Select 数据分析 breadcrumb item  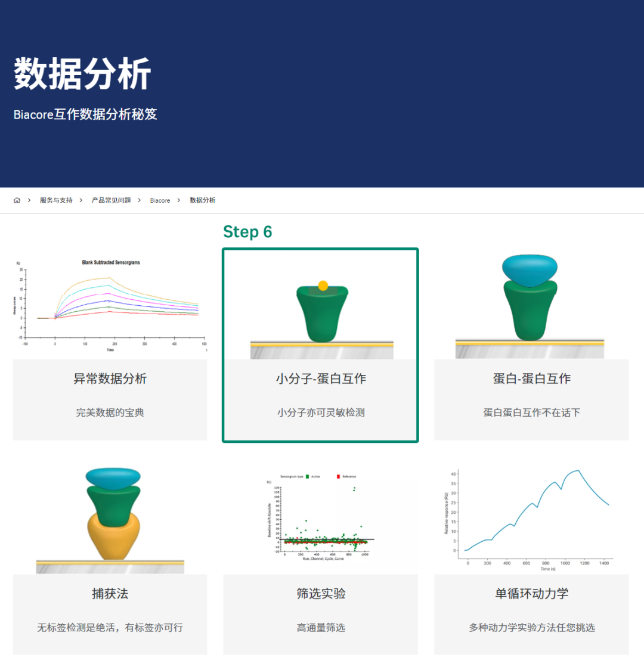pyautogui.click(x=202, y=200)
